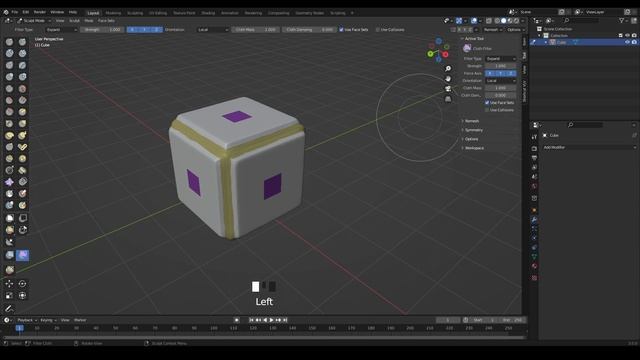
Task: Open the Orientation Local dropdown in the header
Action: pos(213,30)
